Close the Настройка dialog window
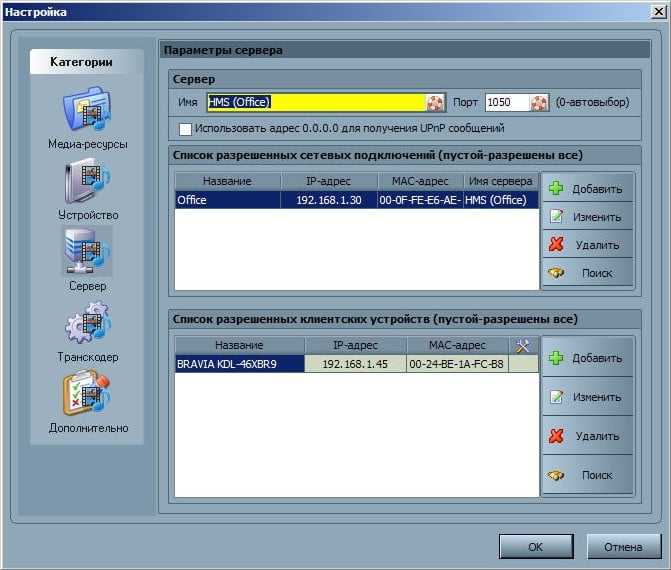The width and height of the screenshot is (671, 570). point(658,12)
